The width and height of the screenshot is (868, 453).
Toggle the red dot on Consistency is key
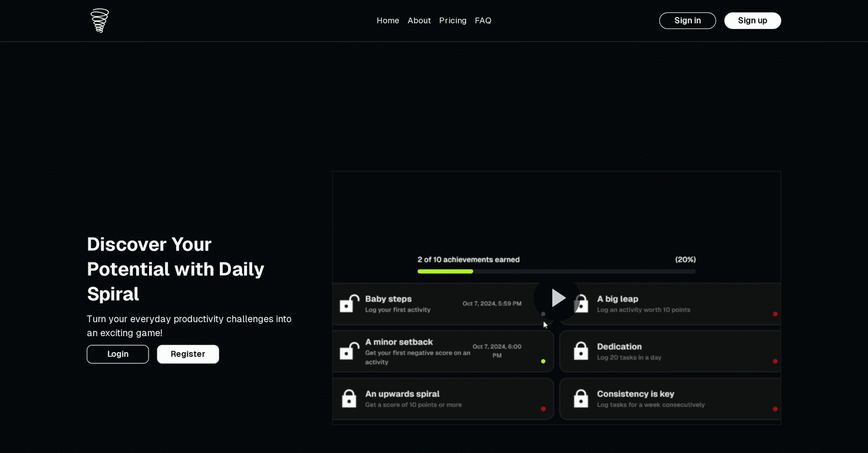tap(775, 408)
